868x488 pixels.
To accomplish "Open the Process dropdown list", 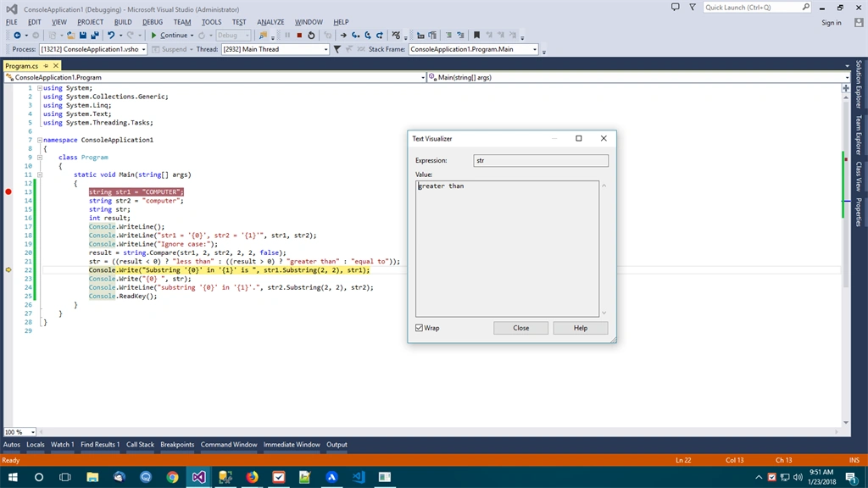I will coord(143,49).
